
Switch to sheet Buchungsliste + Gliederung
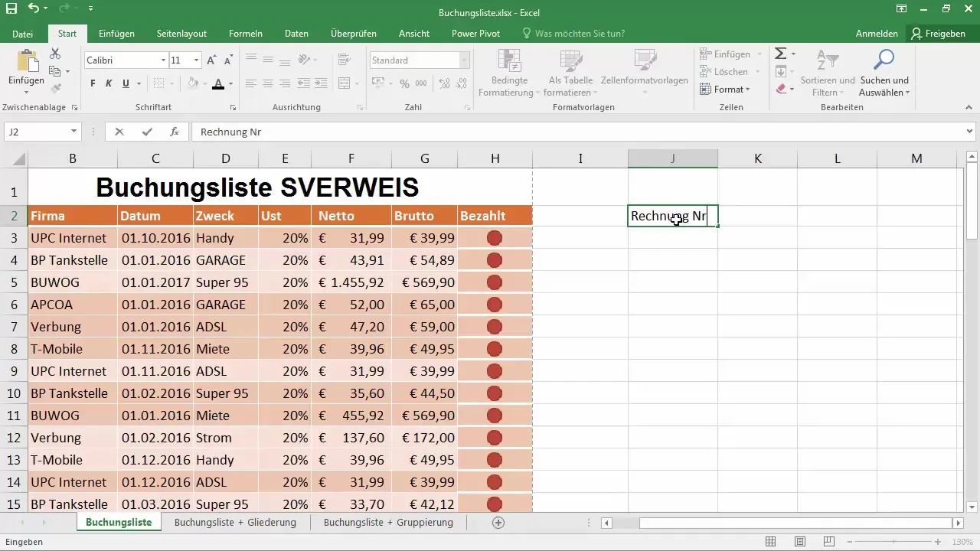(235, 523)
